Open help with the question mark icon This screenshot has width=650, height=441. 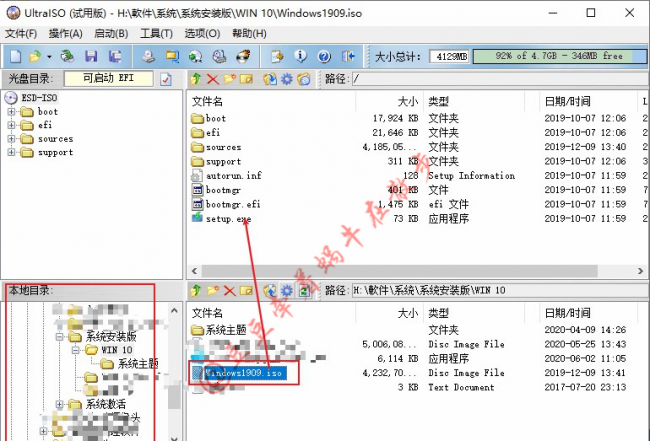pos(324,56)
